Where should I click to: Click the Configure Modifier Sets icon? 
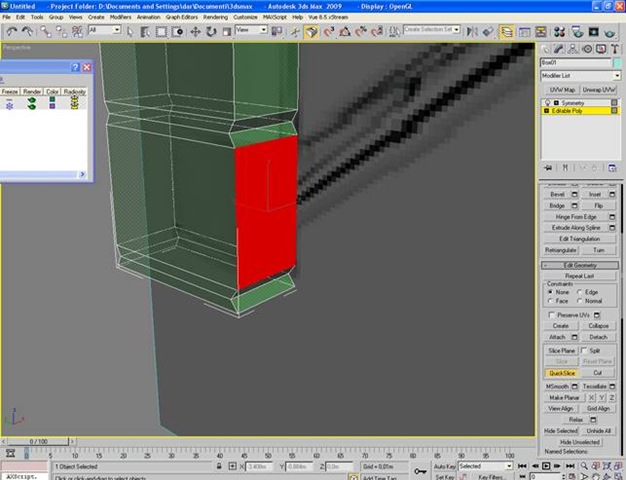tap(612, 168)
